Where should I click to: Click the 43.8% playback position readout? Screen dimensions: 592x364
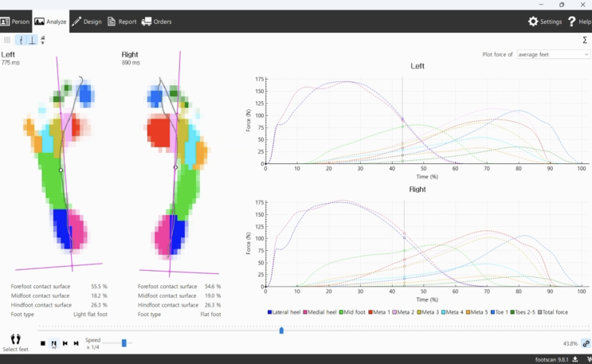(x=570, y=343)
